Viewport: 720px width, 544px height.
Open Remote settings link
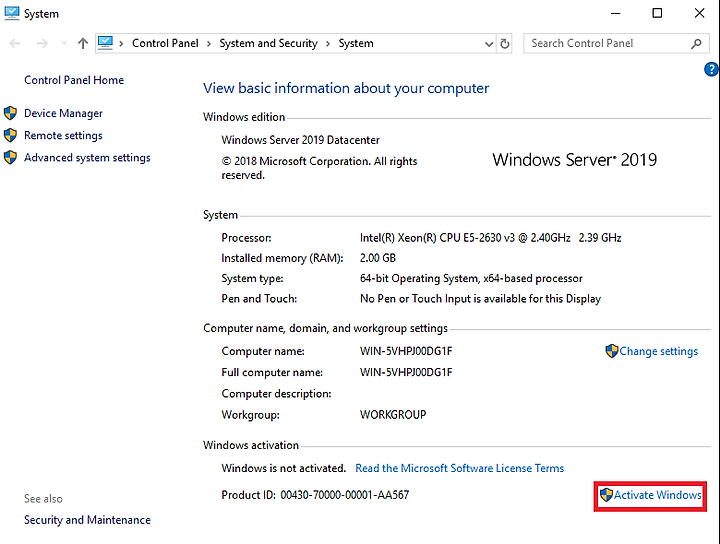[63, 135]
